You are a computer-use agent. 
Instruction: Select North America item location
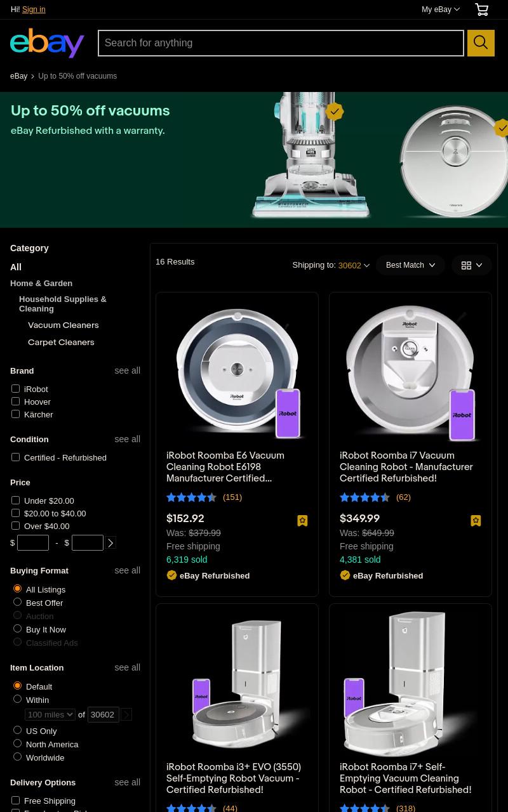coord(18,743)
